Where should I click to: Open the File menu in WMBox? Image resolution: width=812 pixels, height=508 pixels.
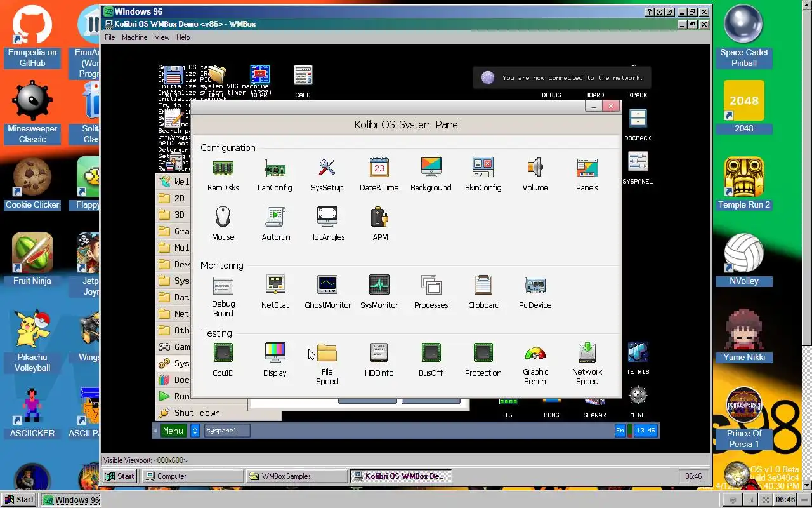point(110,37)
